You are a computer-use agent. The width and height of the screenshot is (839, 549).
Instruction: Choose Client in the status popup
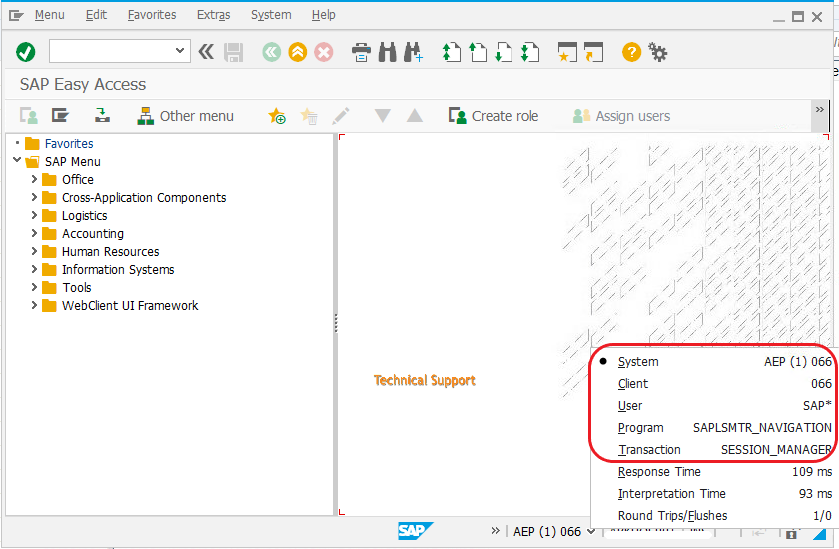[714, 384]
